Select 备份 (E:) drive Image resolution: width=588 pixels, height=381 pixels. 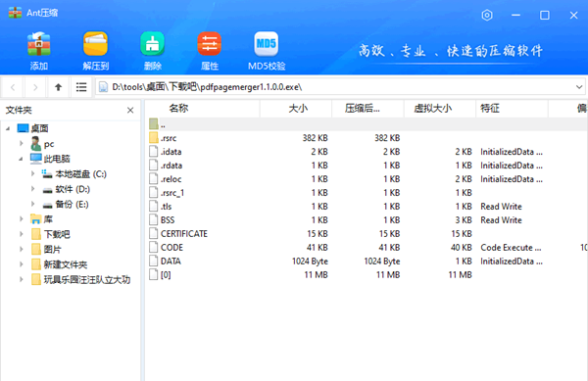66,204
